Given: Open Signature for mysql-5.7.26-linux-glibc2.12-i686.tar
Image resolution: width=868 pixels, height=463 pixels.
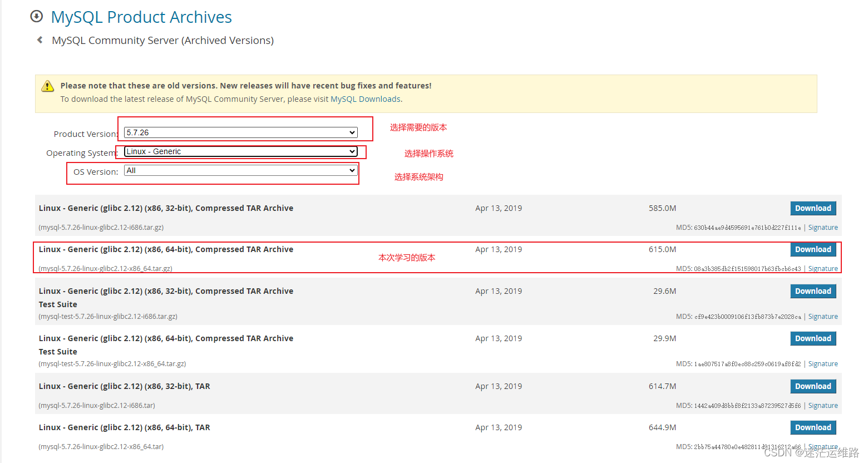Looking at the screenshot, I should (823, 406).
